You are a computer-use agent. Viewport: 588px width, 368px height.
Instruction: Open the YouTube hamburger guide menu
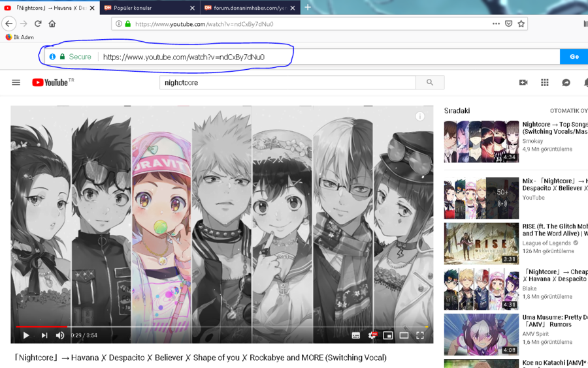point(16,82)
